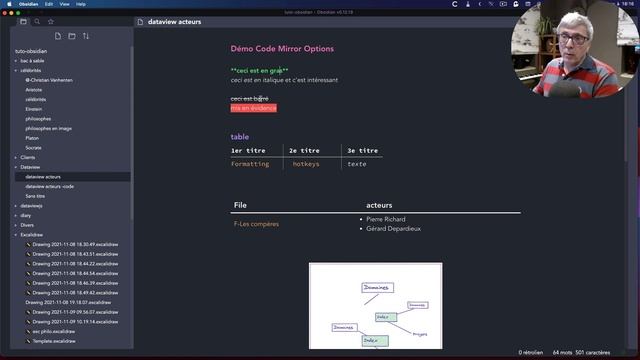The height and width of the screenshot is (360, 640).
Task: Click the Gérard Depardieux list entry
Action: tap(393, 229)
